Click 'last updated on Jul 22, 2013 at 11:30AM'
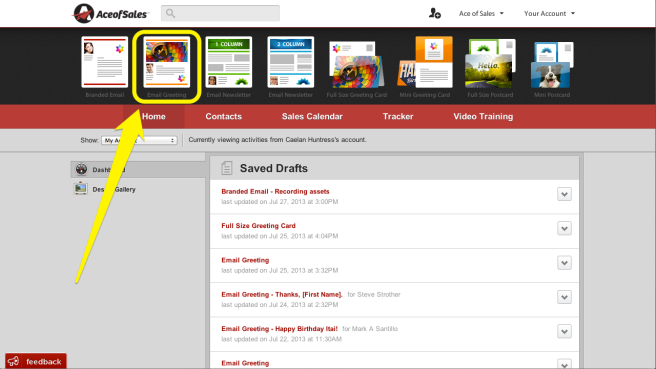 (281, 339)
